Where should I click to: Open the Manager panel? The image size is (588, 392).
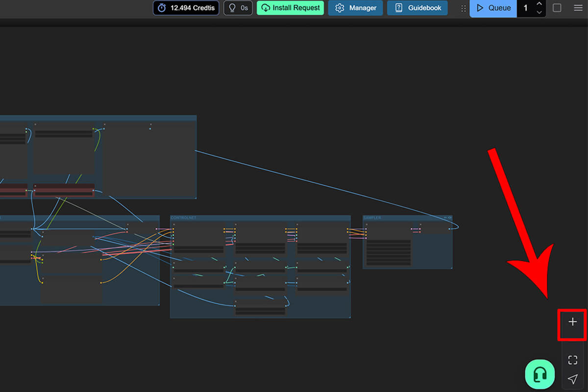pos(356,8)
